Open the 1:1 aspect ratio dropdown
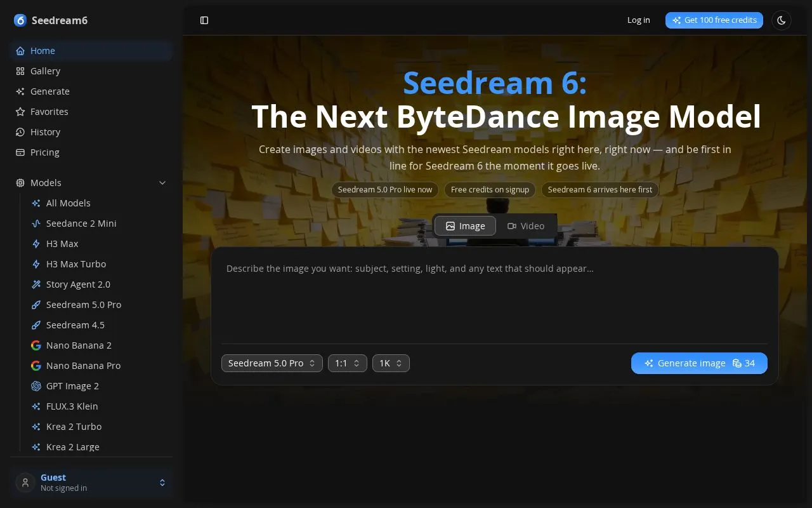 [348, 363]
